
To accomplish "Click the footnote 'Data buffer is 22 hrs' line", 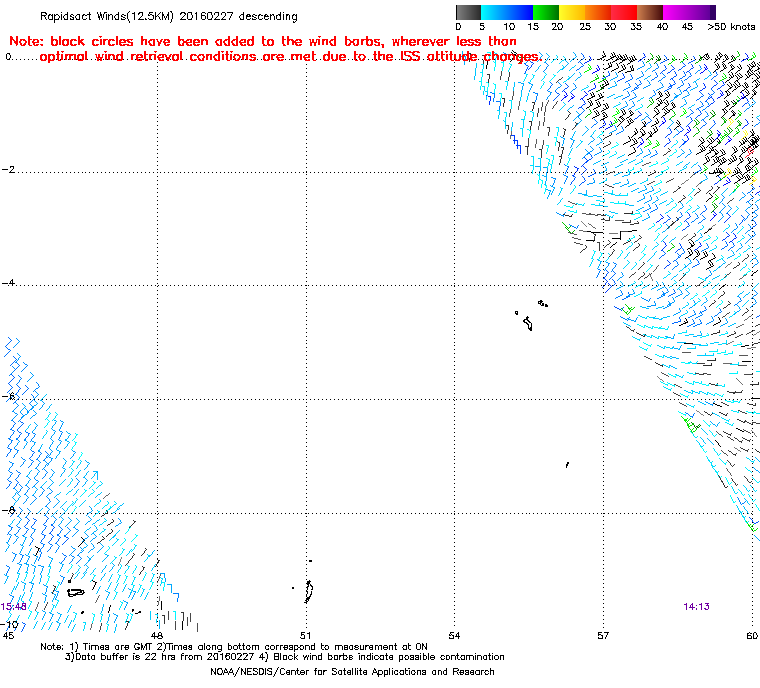I will 285,657.
